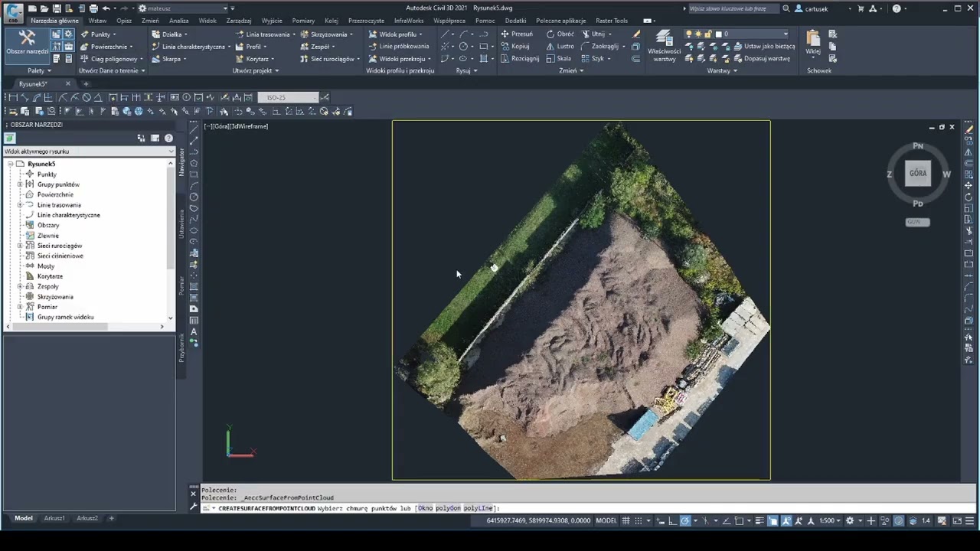Switch to the Analiza ribbon tab
The width and height of the screenshot is (980, 551).
tap(178, 21)
